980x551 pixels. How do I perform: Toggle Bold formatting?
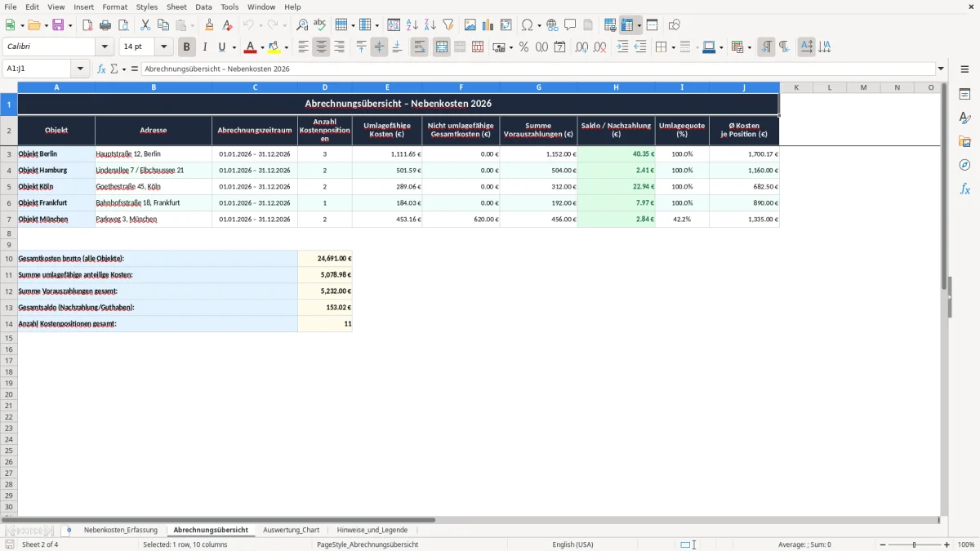coord(187,47)
